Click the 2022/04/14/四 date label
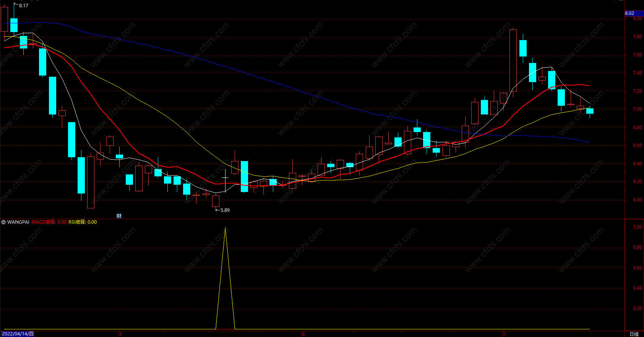The width and height of the screenshot is (644, 337). point(18,334)
